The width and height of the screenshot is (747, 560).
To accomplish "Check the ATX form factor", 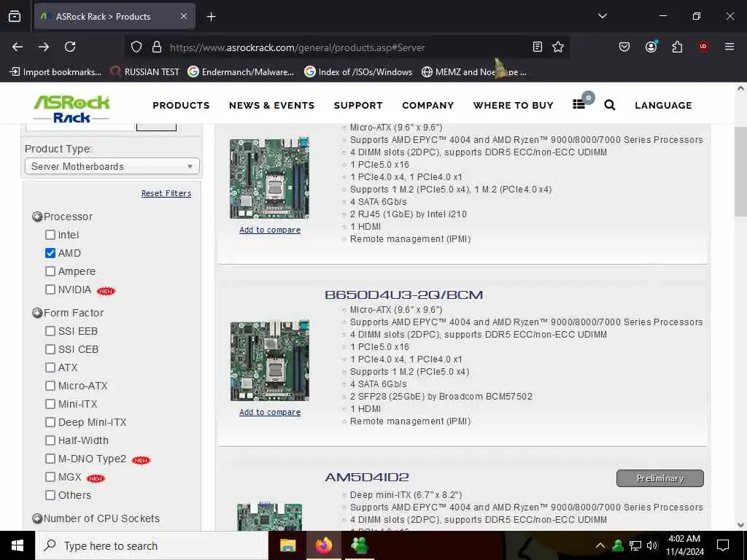I will 50,367.
